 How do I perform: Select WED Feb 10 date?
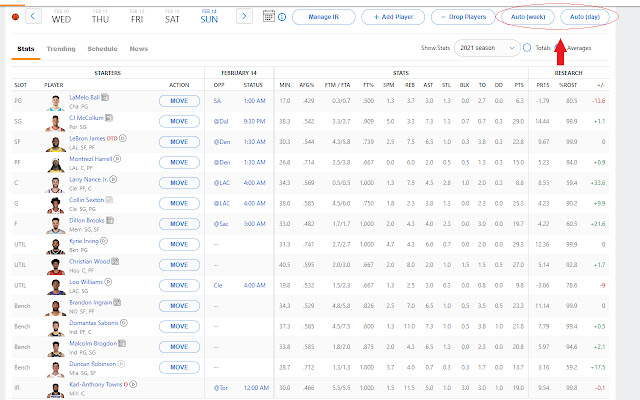61,16
